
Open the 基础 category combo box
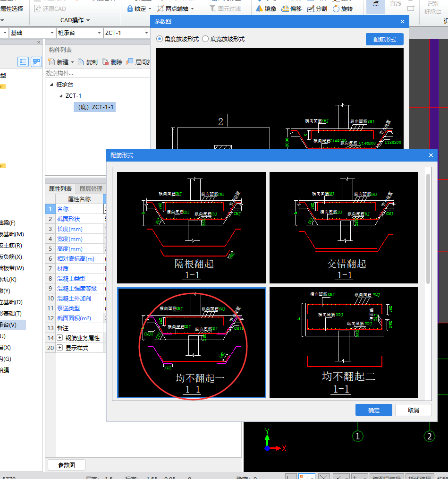tap(32, 33)
